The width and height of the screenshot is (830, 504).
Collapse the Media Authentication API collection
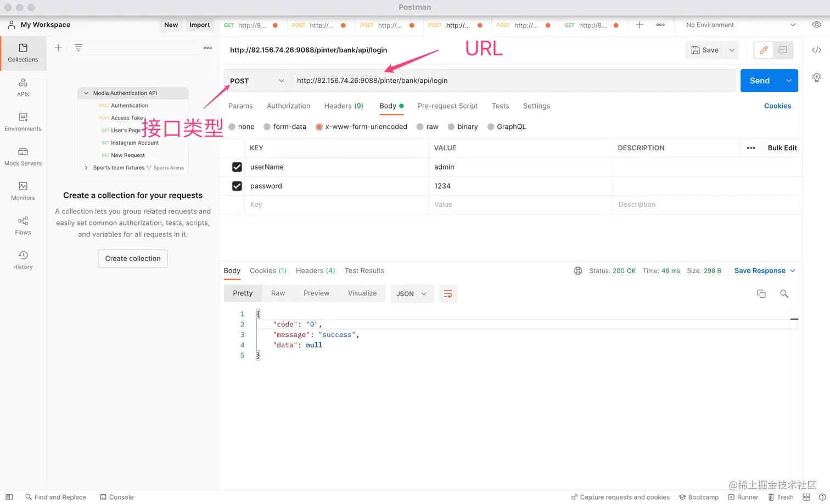(x=86, y=93)
